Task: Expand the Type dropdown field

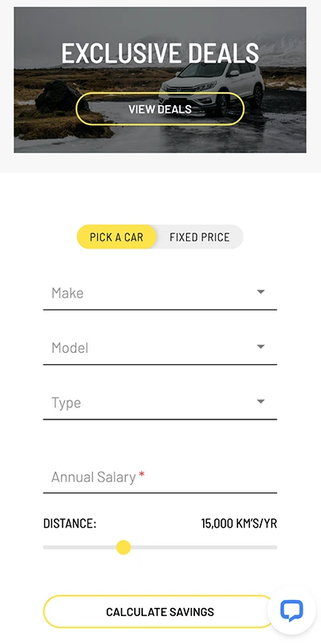Action: [x=160, y=403]
